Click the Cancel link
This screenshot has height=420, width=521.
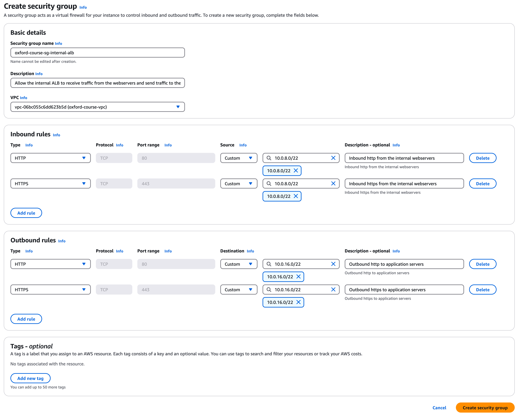click(439, 408)
